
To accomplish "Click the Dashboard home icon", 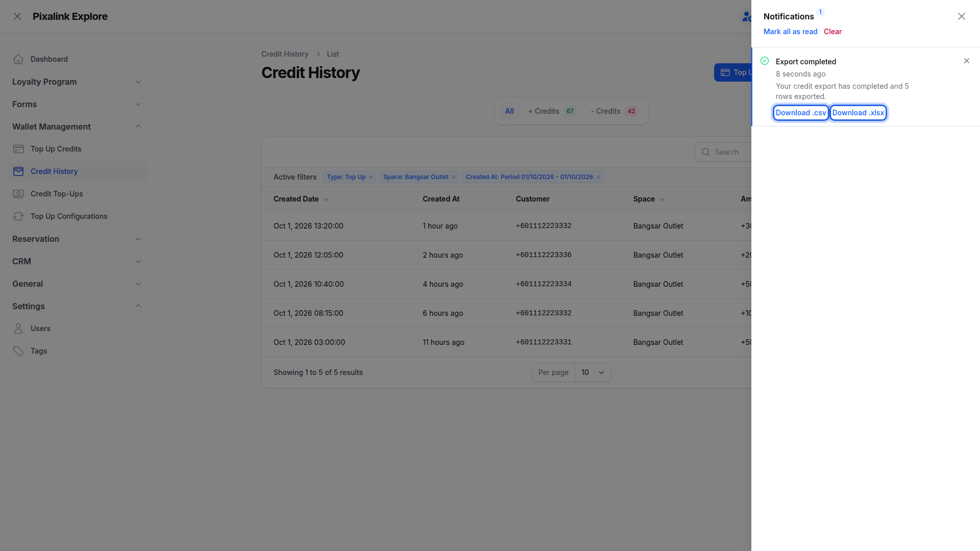I will 18,59.
